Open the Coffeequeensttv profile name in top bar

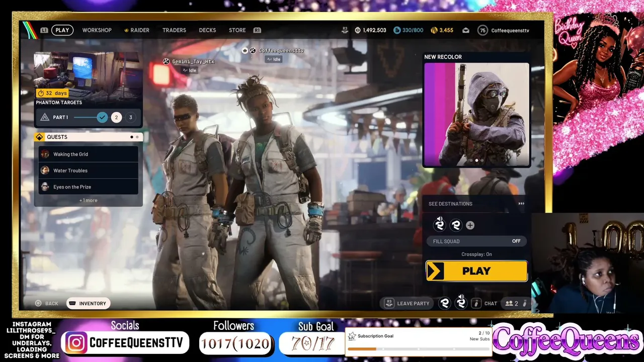[x=510, y=31]
